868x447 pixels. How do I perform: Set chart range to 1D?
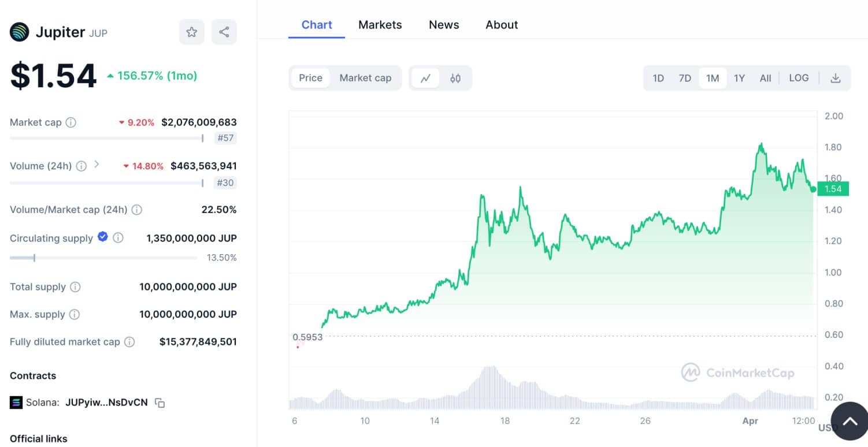coord(658,78)
